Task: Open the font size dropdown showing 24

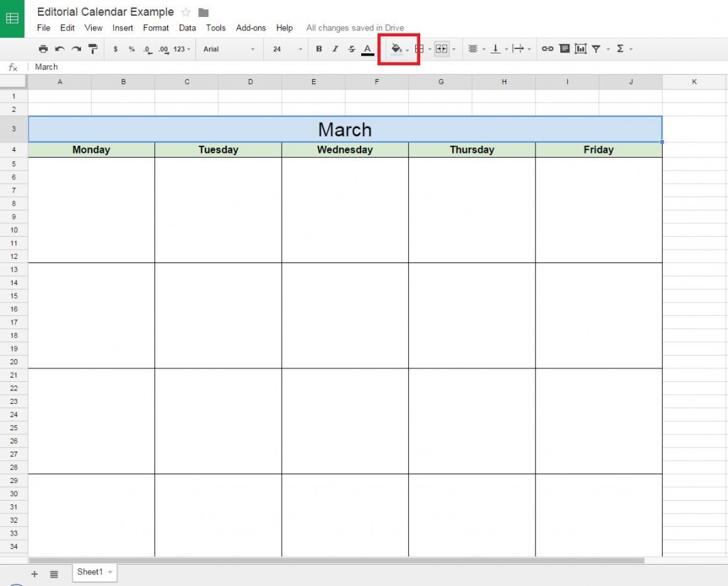Action: pos(282,48)
